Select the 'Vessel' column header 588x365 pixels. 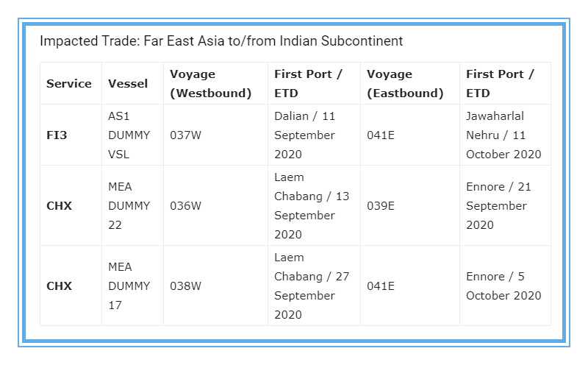pyautogui.click(x=128, y=84)
